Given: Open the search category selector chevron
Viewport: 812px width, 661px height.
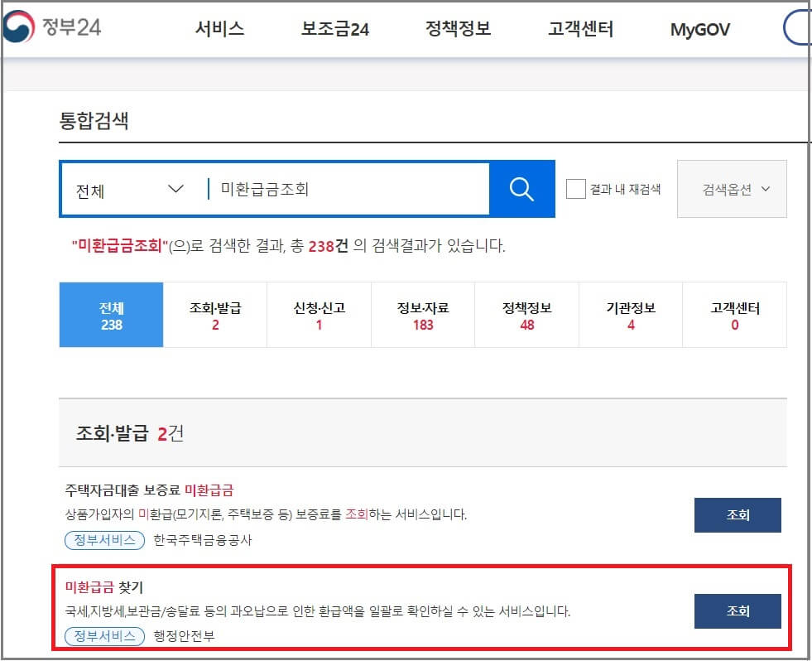Looking at the screenshot, I should pyautogui.click(x=175, y=189).
